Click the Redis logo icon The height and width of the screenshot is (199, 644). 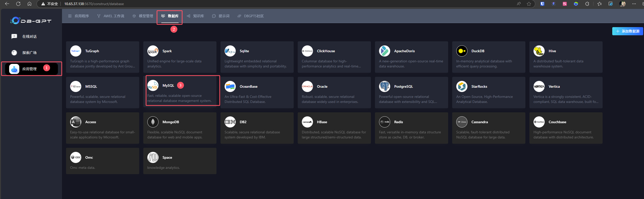click(385, 122)
